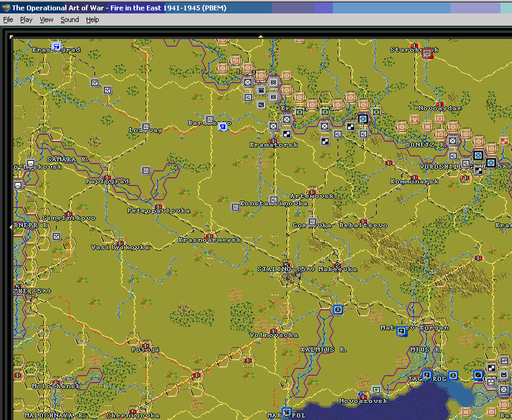Select the gray infantry unit on Donetz R. bend
The width and height of the screenshot is (512, 420).
tap(453, 141)
